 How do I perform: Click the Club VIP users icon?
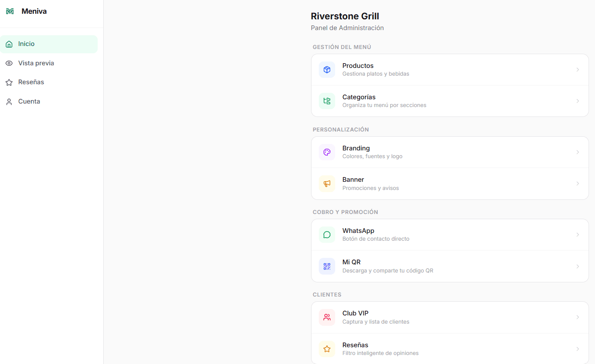tap(327, 317)
